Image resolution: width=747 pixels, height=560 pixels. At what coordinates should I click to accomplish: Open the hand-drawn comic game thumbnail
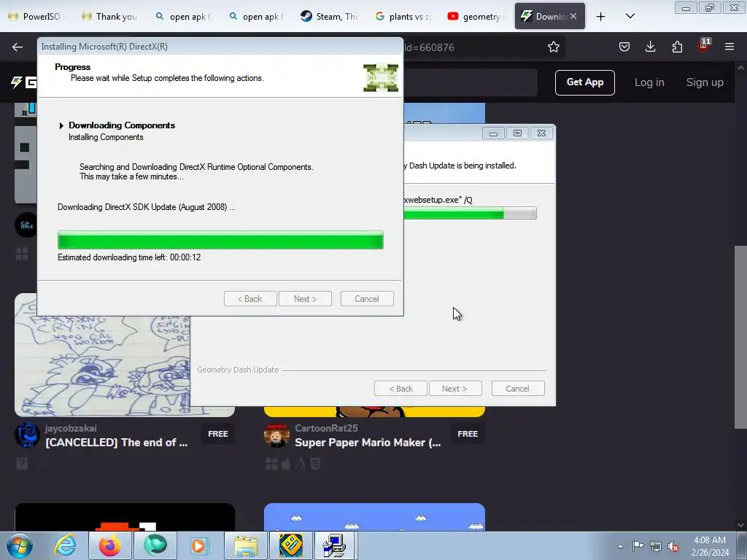tap(102, 355)
